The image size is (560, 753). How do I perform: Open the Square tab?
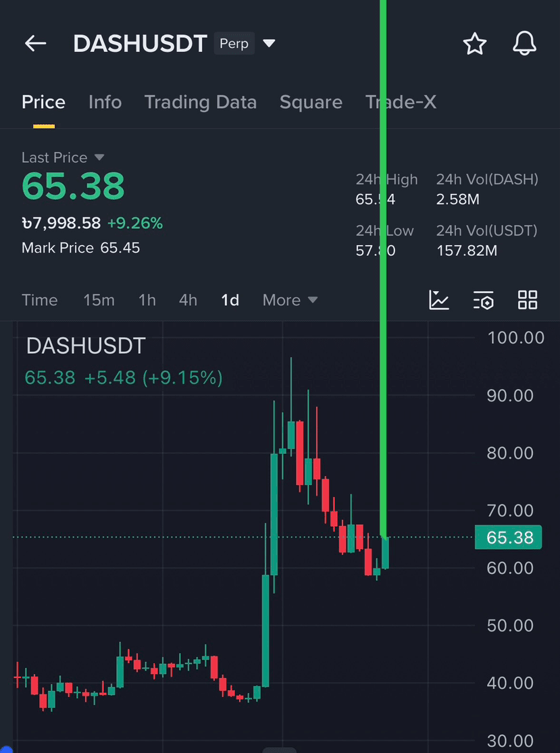tap(311, 102)
